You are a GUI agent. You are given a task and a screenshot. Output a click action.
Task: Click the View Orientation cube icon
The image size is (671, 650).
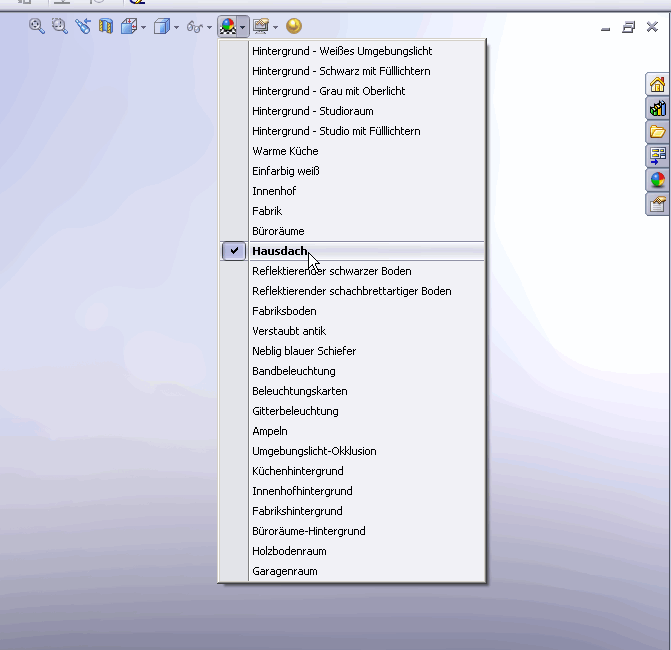coord(129,27)
